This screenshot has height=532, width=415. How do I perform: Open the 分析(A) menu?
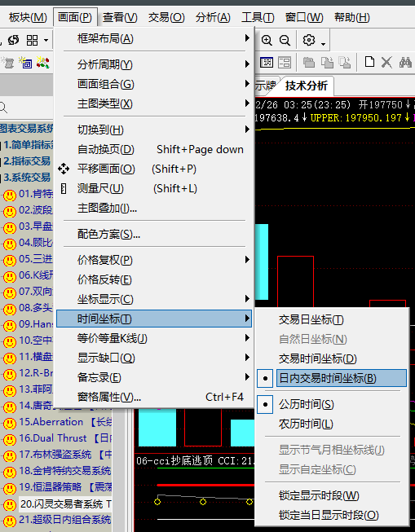click(213, 17)
